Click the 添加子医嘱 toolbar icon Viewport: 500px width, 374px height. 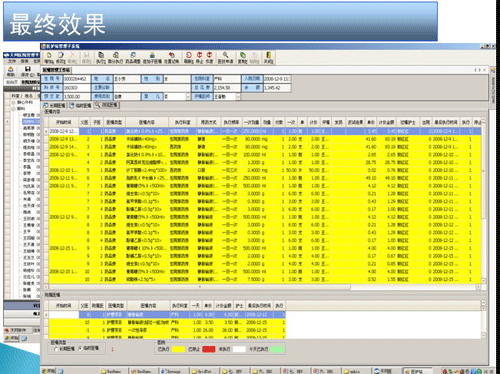point(152,58)
